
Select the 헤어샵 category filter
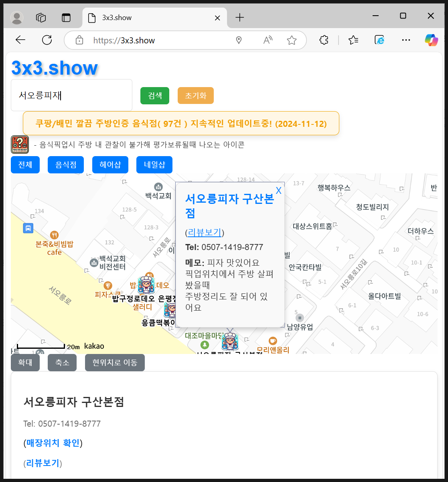coord(110,165)
